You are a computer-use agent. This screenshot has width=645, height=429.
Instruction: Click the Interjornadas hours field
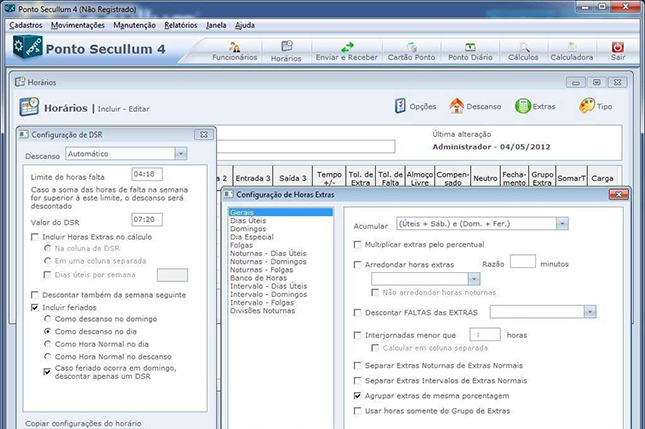coord(485,334)
